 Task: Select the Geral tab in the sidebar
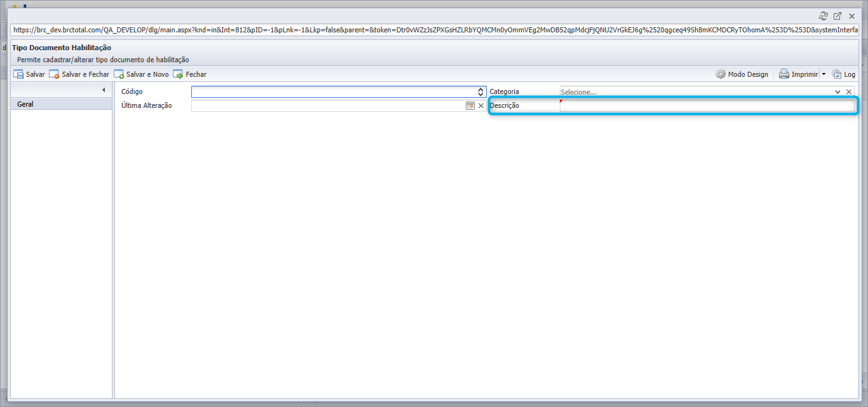click(62, 104)
